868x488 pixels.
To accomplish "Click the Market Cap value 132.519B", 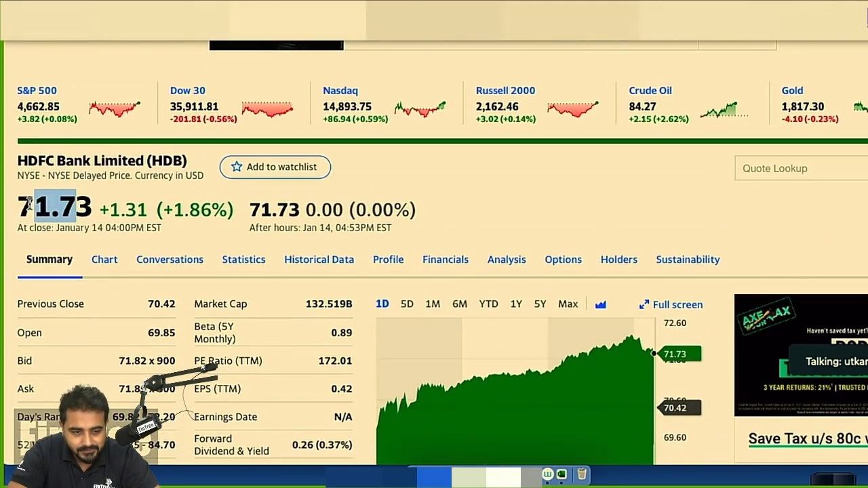I will [x=329, y=304].
